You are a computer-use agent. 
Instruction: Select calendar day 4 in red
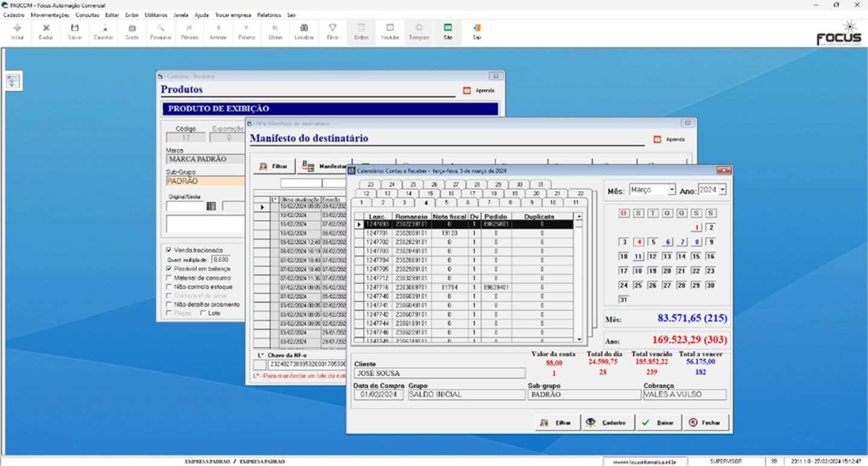tap(639, 242)
